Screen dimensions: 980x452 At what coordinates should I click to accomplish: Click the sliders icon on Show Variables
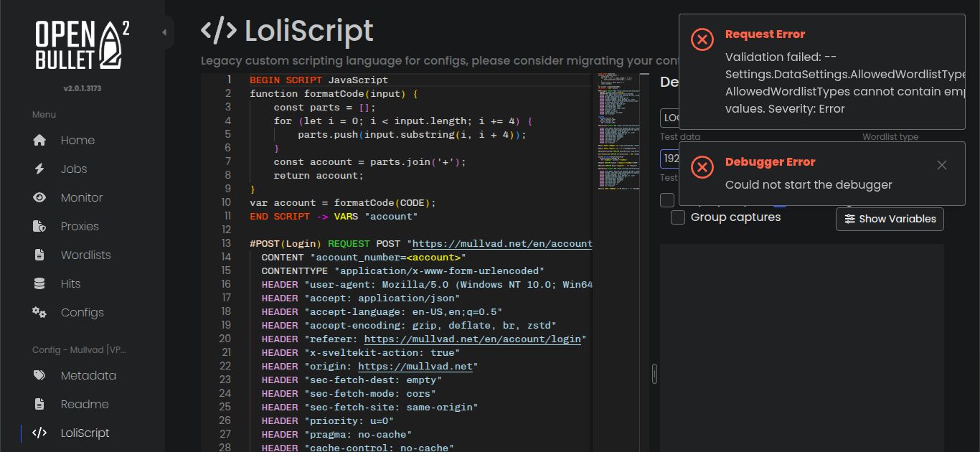849,219
